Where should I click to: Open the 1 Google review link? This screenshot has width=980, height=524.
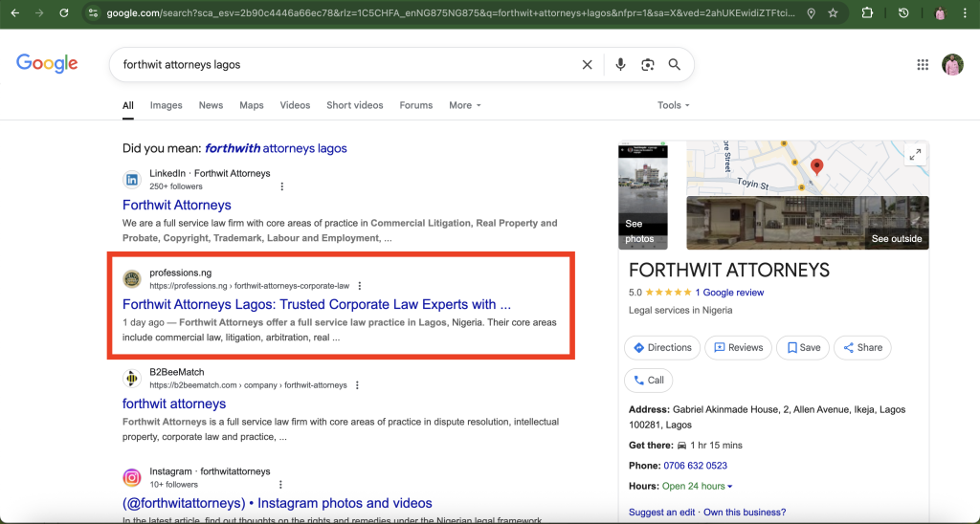point(729,293)
